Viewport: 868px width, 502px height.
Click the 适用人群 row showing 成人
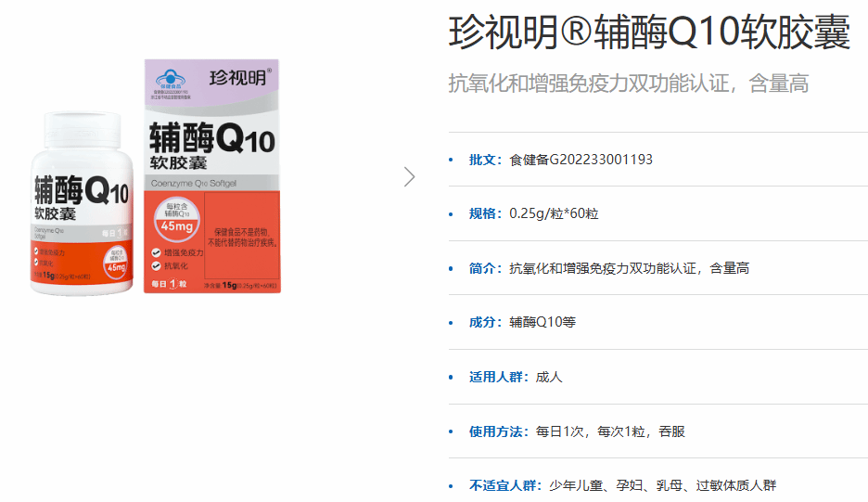tap(516, 377)
